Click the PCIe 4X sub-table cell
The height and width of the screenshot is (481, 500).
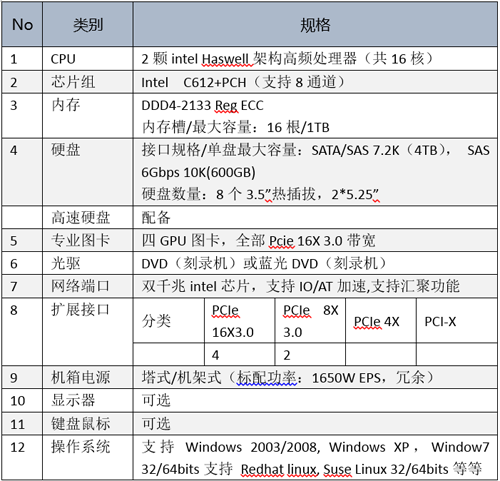(x=381, y=321)
